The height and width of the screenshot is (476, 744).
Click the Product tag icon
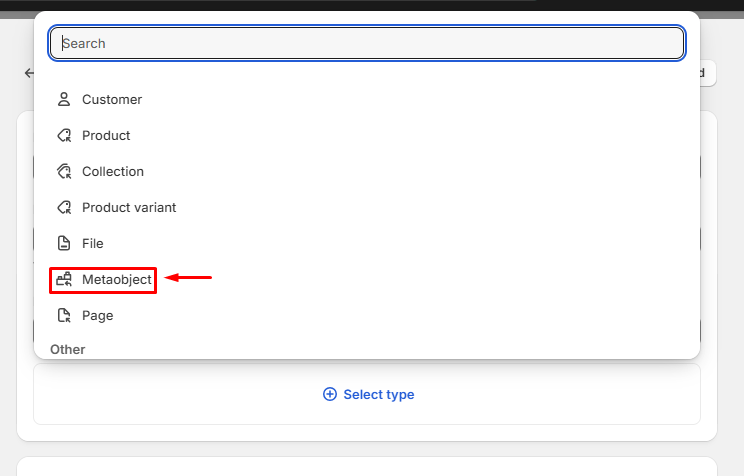point(64,135)
